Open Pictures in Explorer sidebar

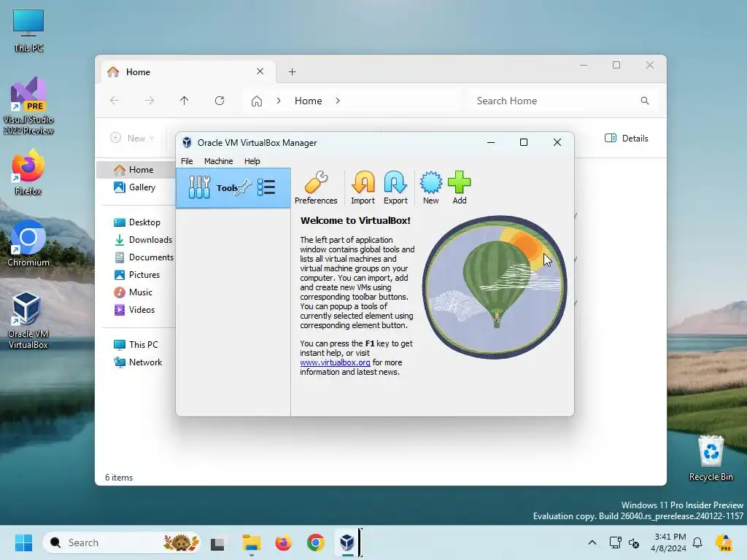[137, 275]
